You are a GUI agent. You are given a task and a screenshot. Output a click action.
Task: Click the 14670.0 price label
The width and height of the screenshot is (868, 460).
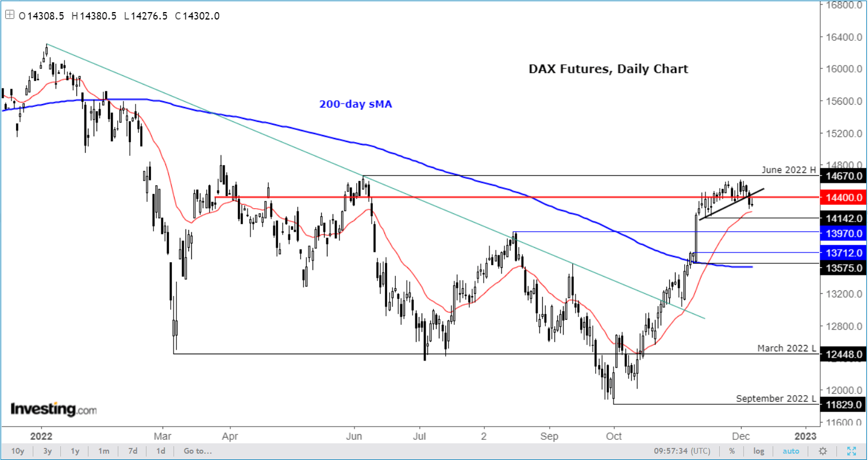pyautogui.click(x=844, y=176)
